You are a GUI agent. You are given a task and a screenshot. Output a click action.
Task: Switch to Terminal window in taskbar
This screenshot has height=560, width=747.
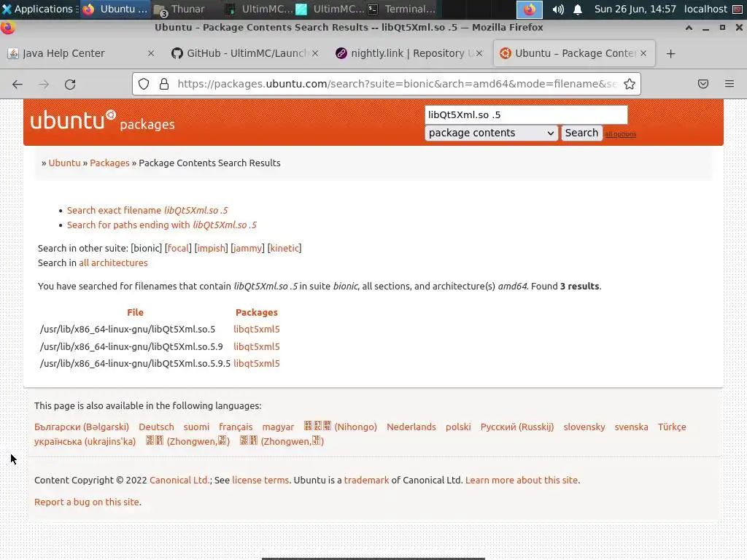coord(402,9)
